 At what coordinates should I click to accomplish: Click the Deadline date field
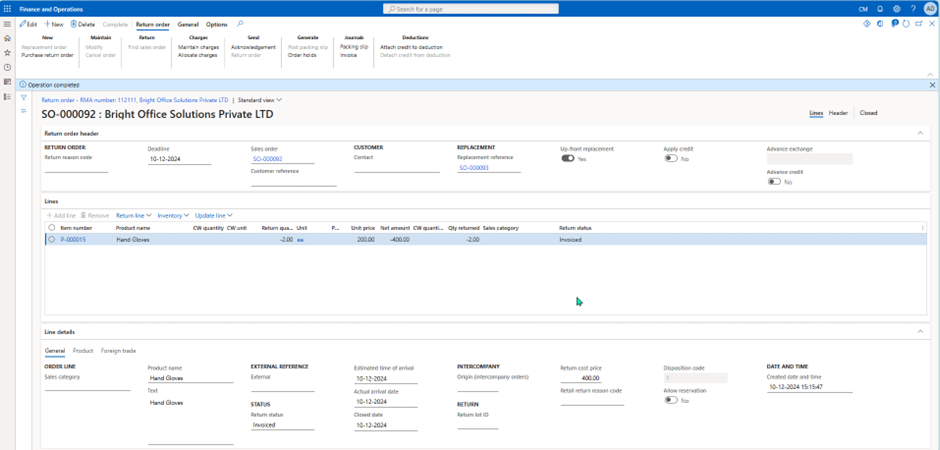click(x=179, y=159)
